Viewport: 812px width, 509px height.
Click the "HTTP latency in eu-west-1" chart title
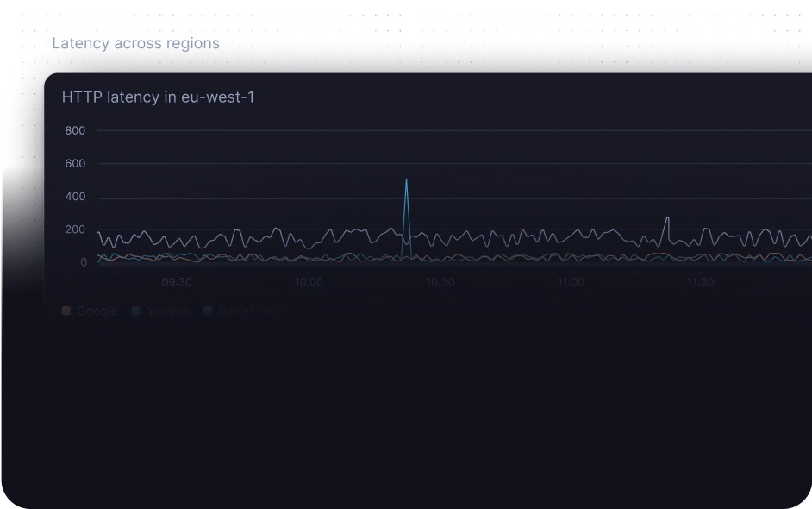click(158, 97)
